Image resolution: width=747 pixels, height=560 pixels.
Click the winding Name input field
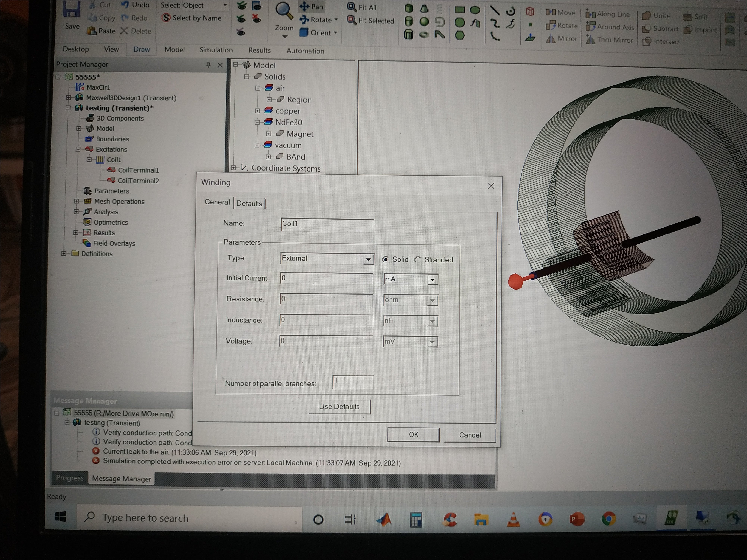coord(327,225)
